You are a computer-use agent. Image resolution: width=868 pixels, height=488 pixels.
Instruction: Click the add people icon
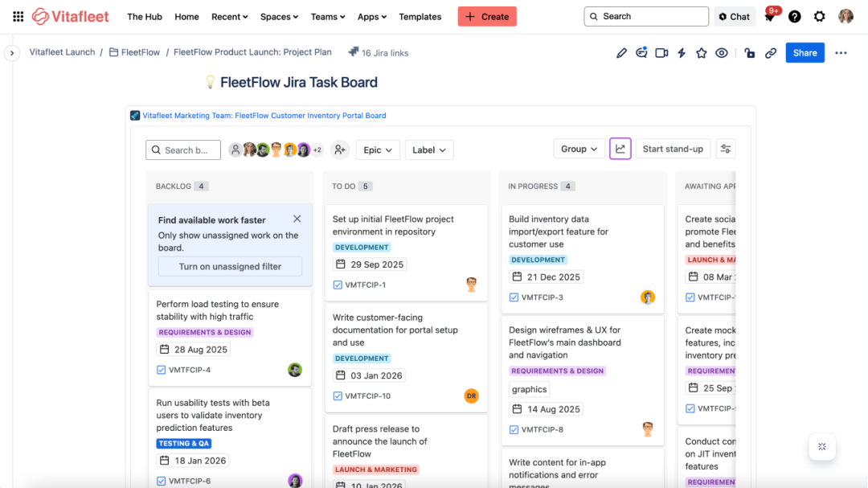pos(340,150)
